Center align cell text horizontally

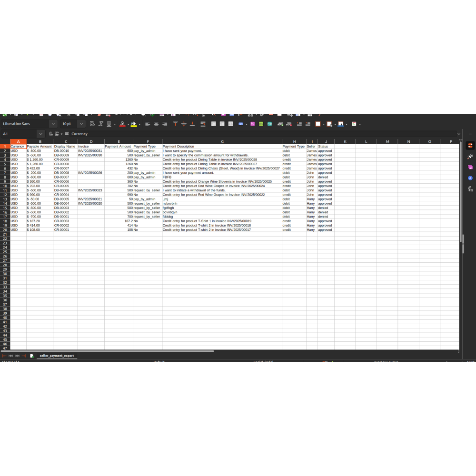coord(156,124)
